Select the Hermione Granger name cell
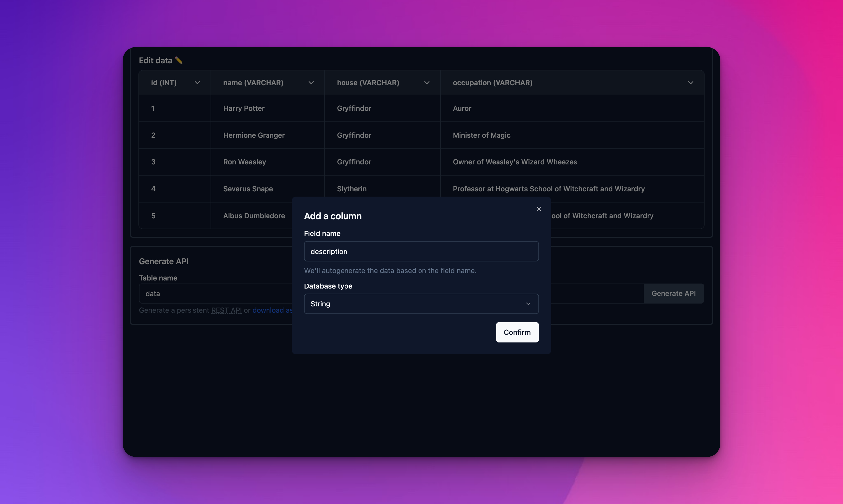 click(268, 135)
